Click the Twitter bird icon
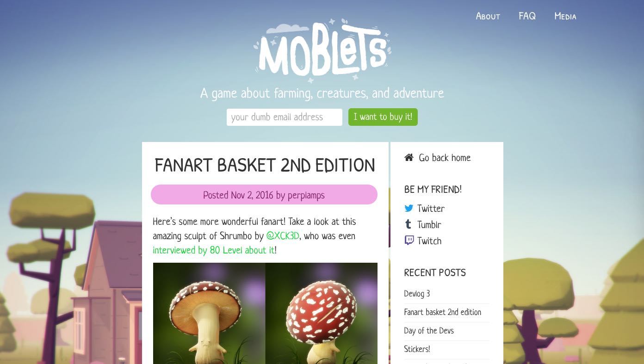The image size is (644, 364). [x=409, y=209]
